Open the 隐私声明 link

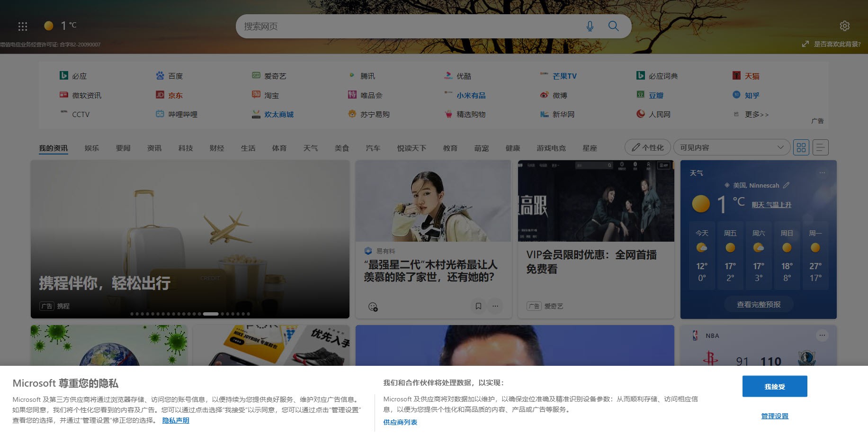click(x=176, y=420)
